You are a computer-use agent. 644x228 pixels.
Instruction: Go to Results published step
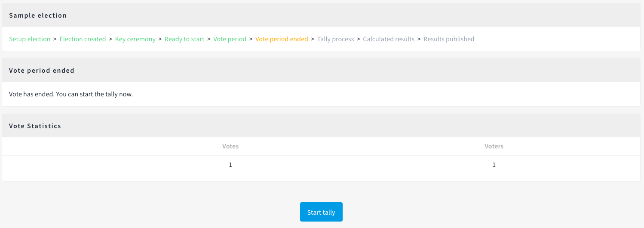coord(449,39)
